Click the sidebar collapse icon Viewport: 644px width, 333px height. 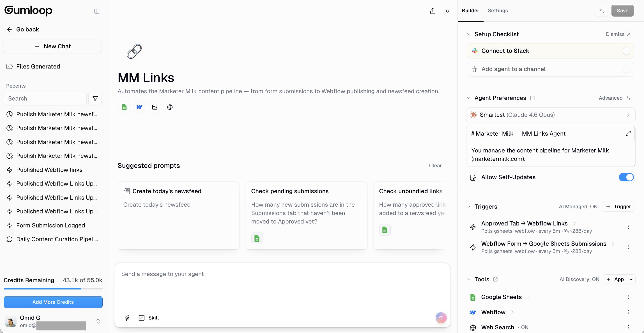click(97, 11)
